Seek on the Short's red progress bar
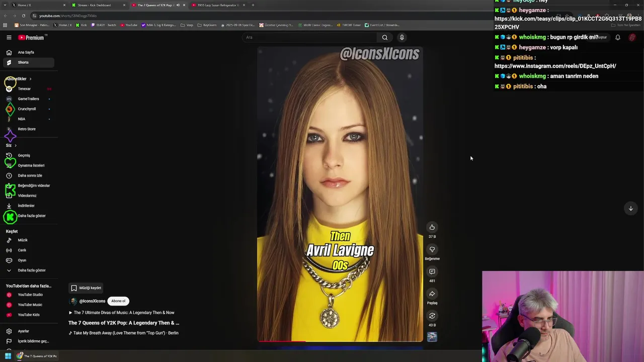 click(x=340, y=341)
